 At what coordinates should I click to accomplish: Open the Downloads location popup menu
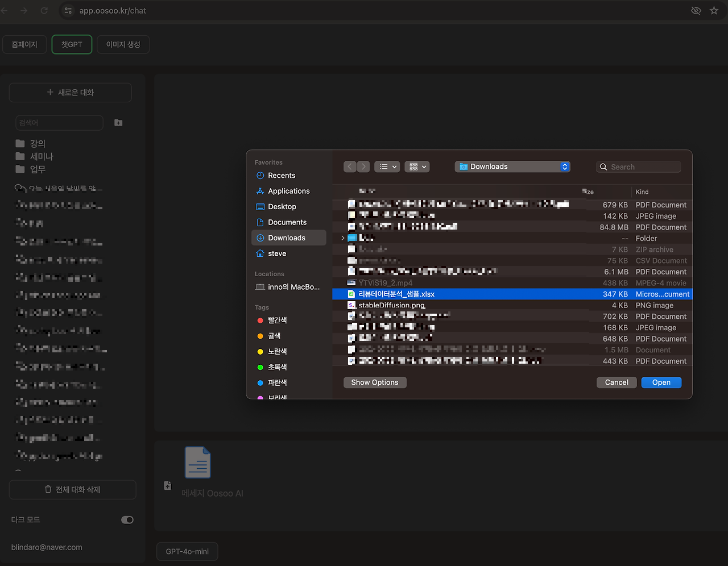click(x=512, y=167)
